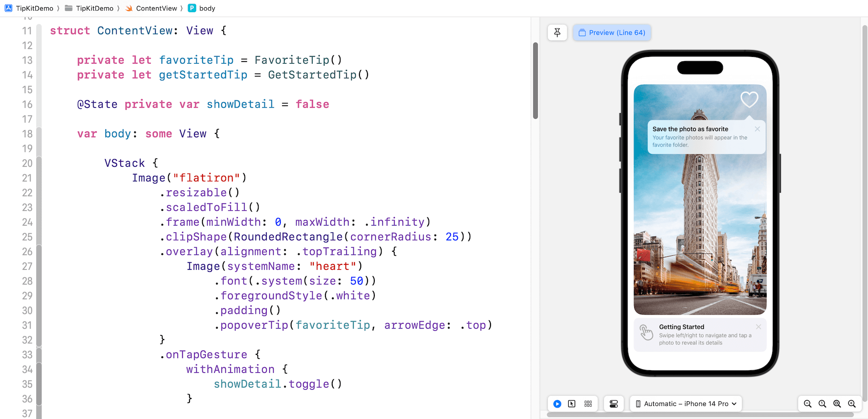Zoom in on the preview canvas
The height and width of the screenshot is (419, 868).
(x=852, y=404)
